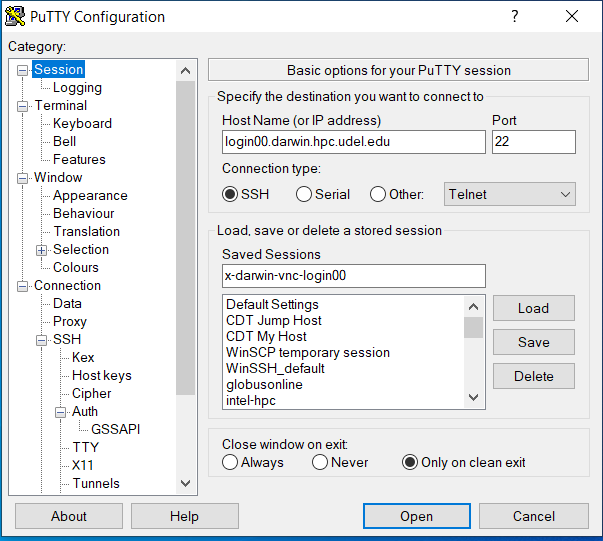Click saved sessions list up arrow
Viewport: 603px width, 541px height.
[474, 306]
